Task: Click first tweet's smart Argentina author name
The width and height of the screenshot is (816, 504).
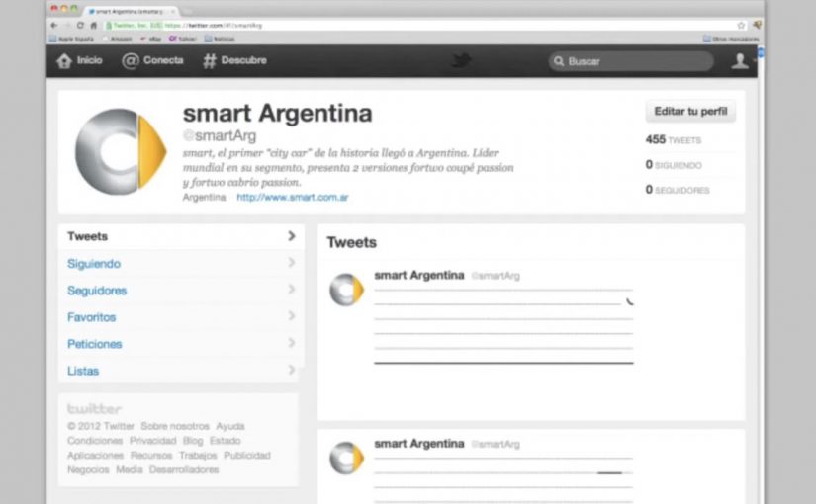Action: click(419, 275)
